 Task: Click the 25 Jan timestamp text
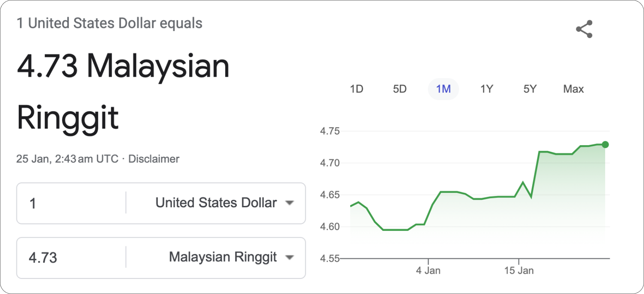tap(67, 159)
